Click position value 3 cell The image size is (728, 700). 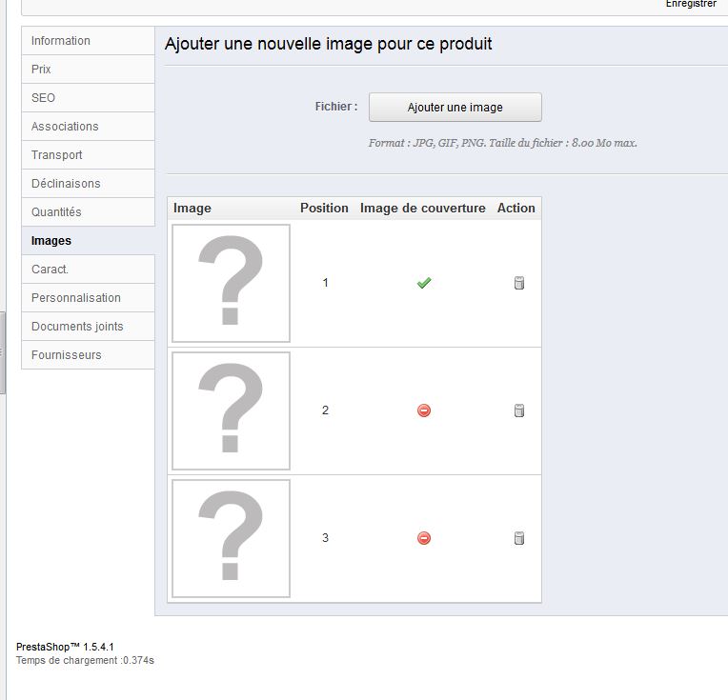(x=326, y=538)
